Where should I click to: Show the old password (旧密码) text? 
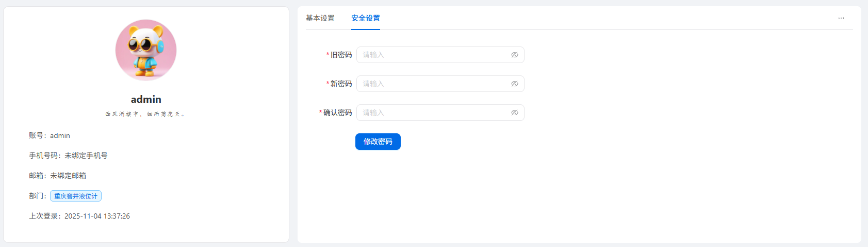pos(514,55)
